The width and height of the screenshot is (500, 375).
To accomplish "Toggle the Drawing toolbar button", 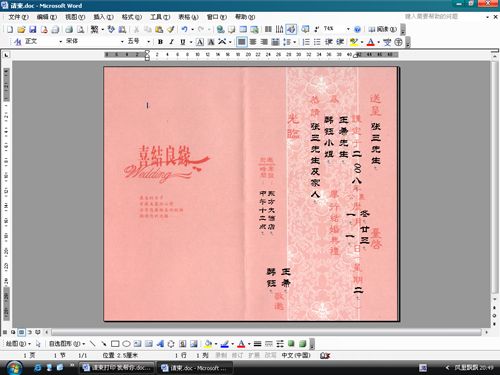I will click(x=291, y=30).
